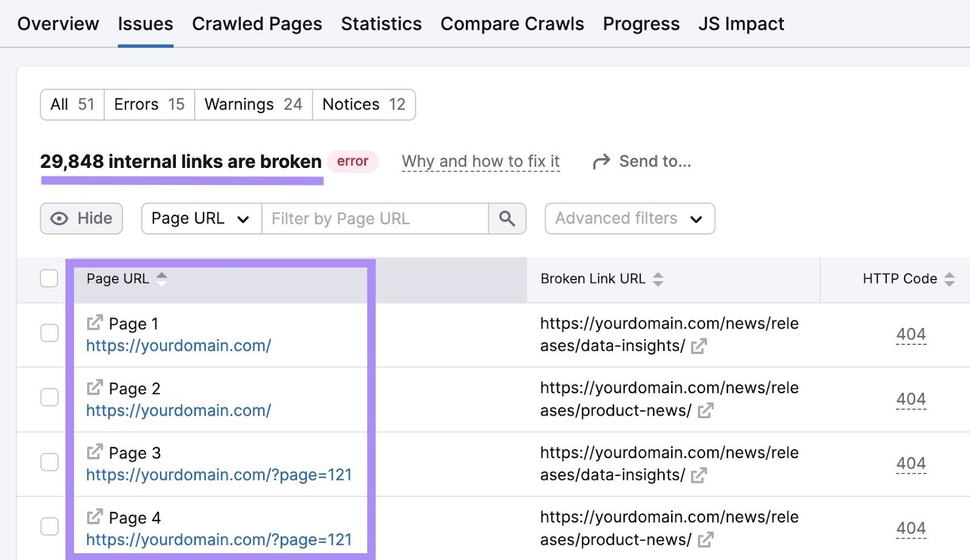Screen dimensions: 970x560
Task: Open external icon after first product-news URL
Action: (x=705, y=411)
